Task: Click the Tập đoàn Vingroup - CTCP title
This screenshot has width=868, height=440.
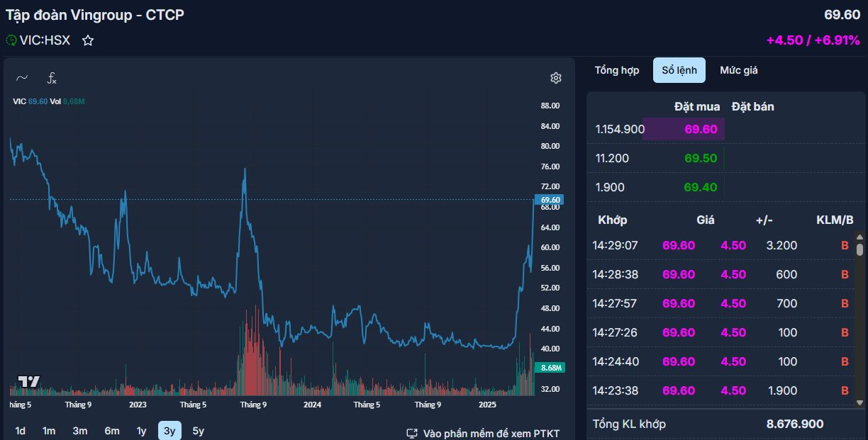Action: point(95,14)
